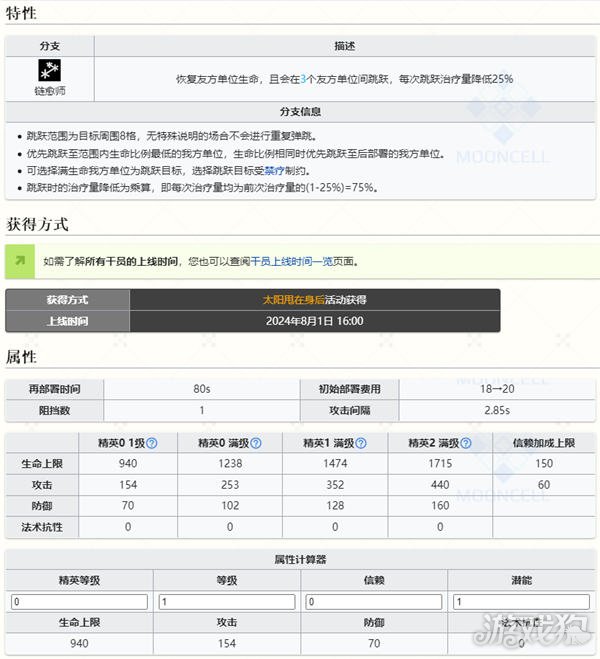Image resolution: width=600 pixels, height=659 pixels.
Task: Select the 获得方式 section heading
Action: click(x=37, y=224)
